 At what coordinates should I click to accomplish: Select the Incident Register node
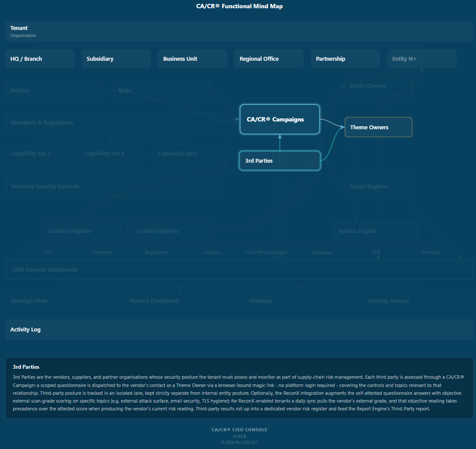(x=82, y=231)
